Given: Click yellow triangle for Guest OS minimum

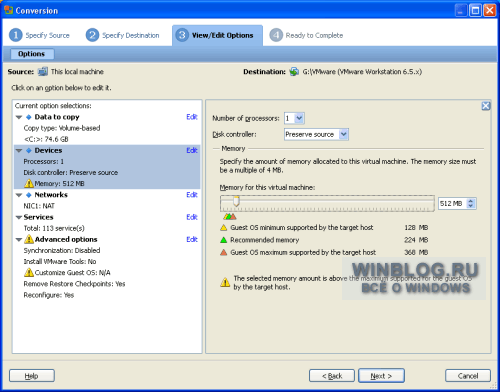Looking at the screenshot, I should tap(224, 228).
